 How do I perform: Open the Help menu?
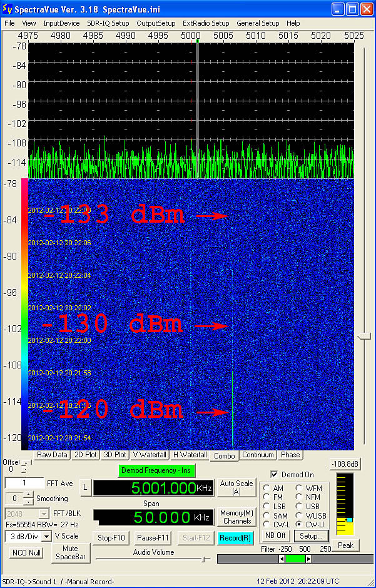[x=293, y=23]
